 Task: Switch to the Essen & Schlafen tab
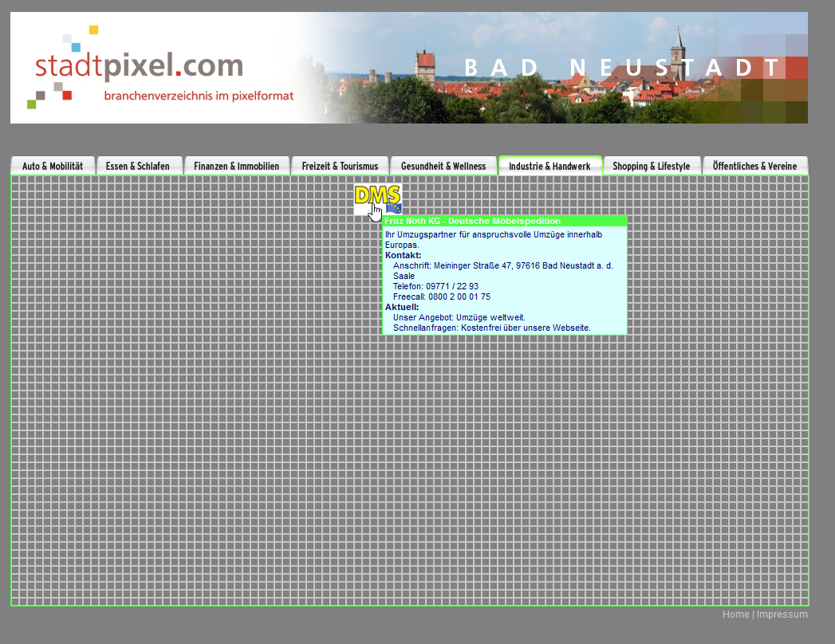click(x=138, y=166)
